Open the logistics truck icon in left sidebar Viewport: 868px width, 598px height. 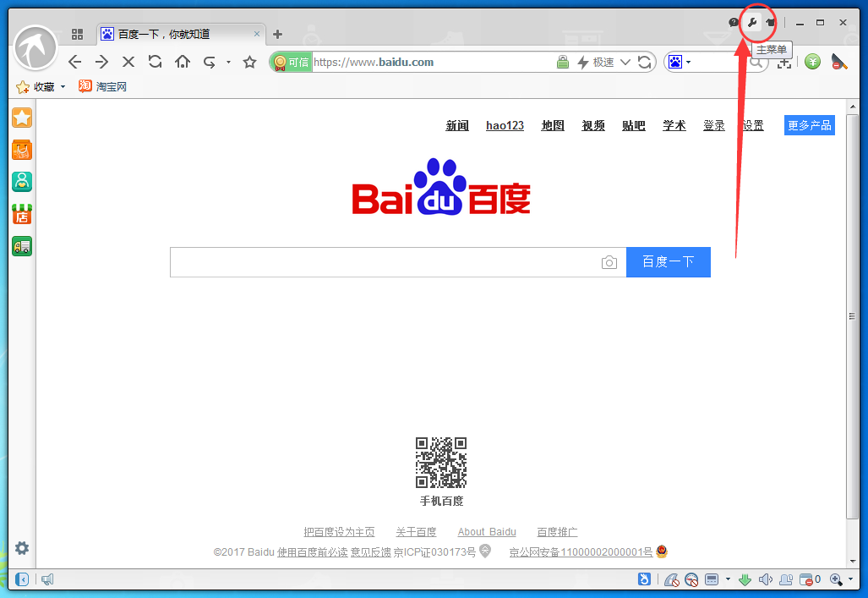pyautogui.click(x=21, y=246)
